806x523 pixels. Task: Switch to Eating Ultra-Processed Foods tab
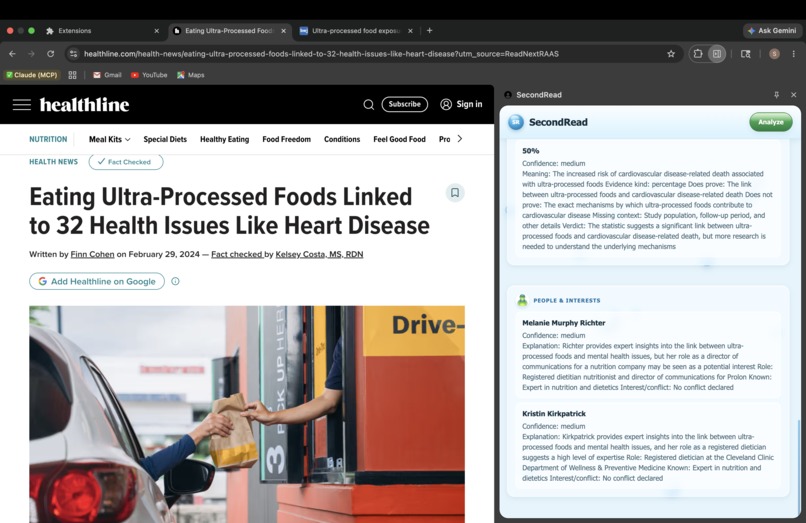[229, 31]
